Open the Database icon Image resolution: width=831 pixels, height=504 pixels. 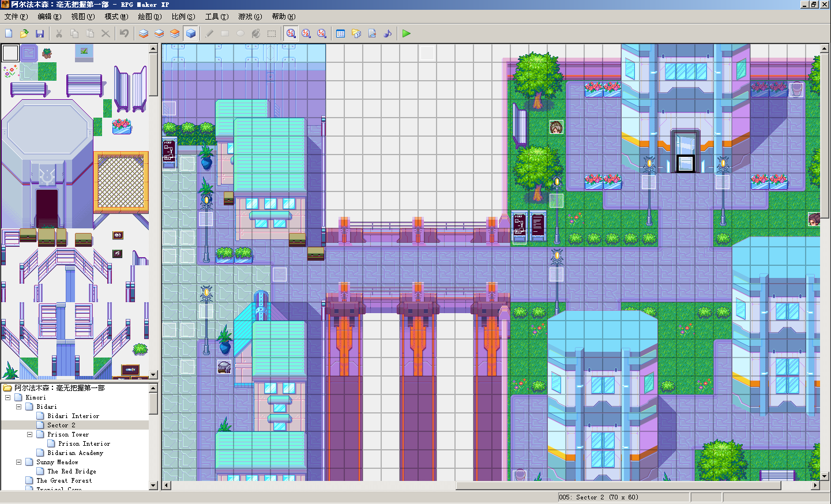[x=341, y=33]
